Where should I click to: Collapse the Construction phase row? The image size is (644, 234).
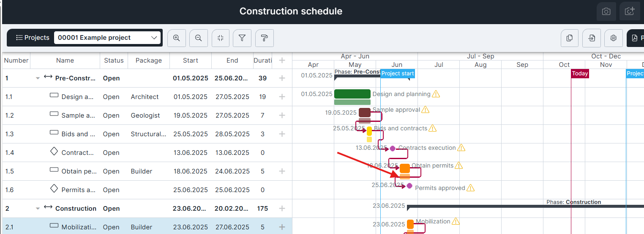coord(38,209)
